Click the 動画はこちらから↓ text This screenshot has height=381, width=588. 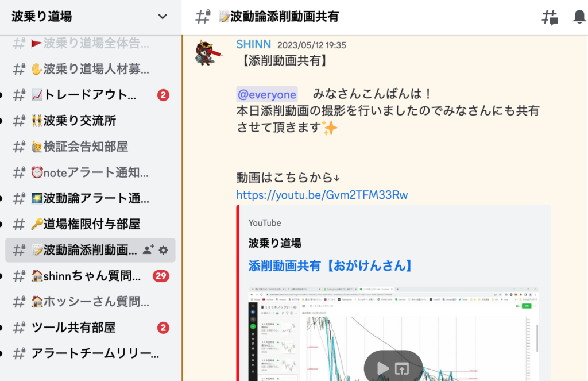[x=288, y=177]
